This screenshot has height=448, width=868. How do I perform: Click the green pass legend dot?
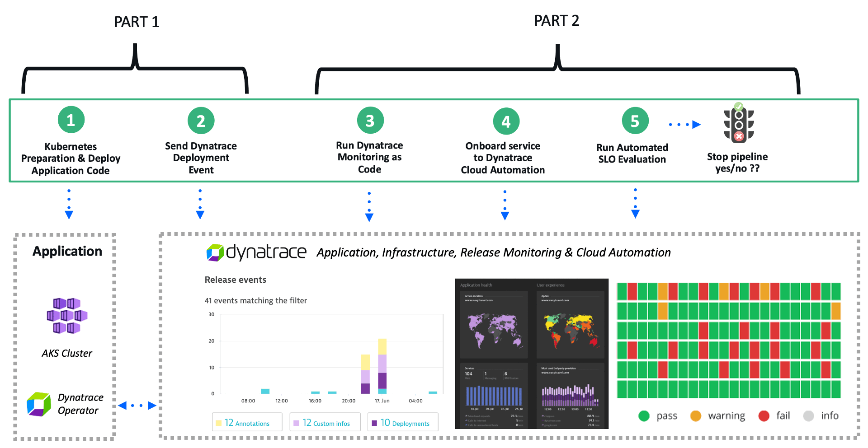tap(644, 416)
